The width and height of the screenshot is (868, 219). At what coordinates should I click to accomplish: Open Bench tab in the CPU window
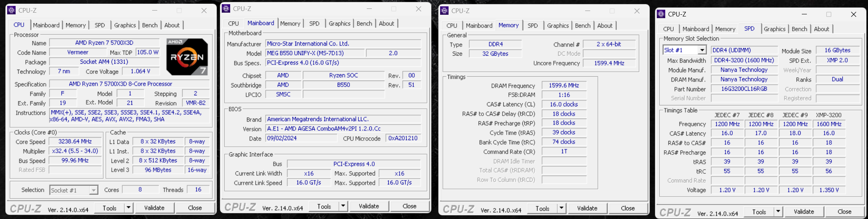tap(150, 25)
